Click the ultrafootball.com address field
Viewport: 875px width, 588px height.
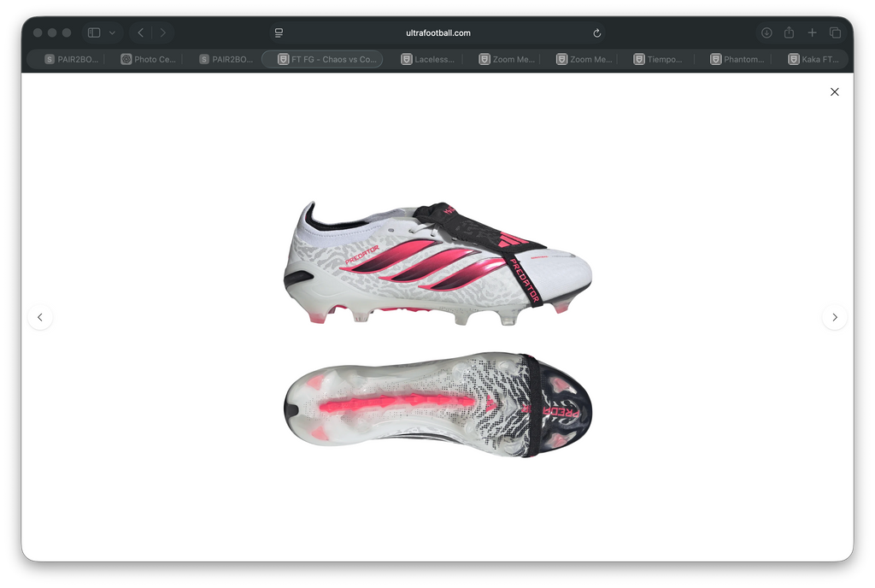[438, 33]
